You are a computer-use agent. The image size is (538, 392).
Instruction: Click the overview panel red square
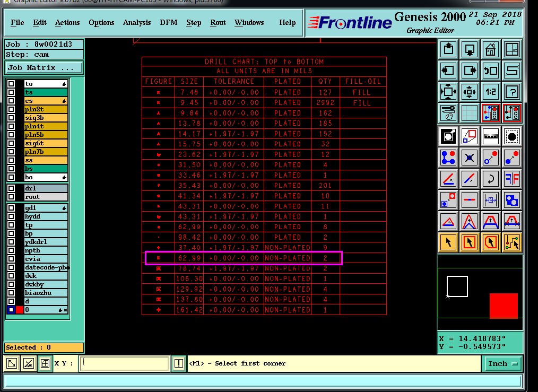click(504, 306)
